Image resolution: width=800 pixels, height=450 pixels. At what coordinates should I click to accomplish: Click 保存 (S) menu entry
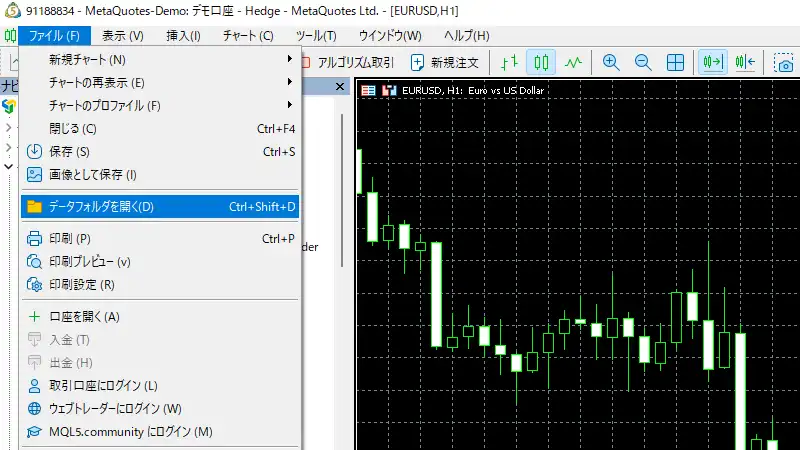click(x=160, y=151)
